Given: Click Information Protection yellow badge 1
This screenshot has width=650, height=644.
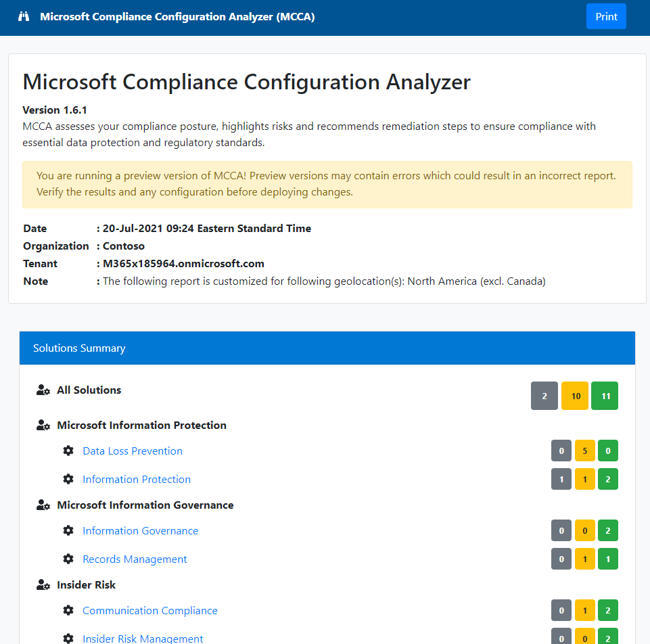Looking at the screenshot, I should [585, 479].
